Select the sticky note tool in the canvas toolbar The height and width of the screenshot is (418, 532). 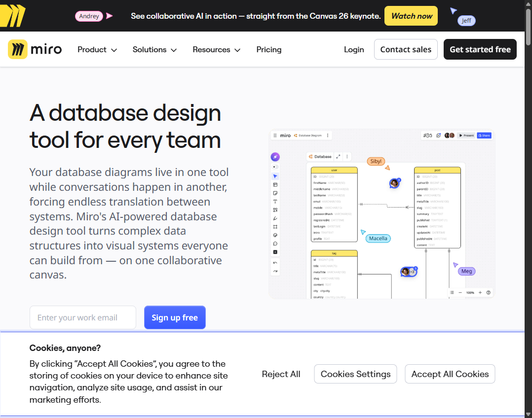275,193
